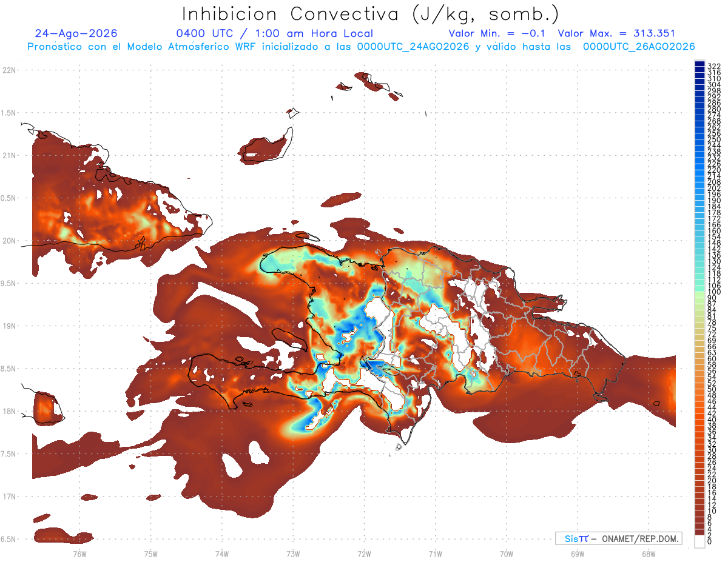This screenshot has height=562, width=728.
Task: Click the '17N' latitude axis label
Action: (9, 497)
